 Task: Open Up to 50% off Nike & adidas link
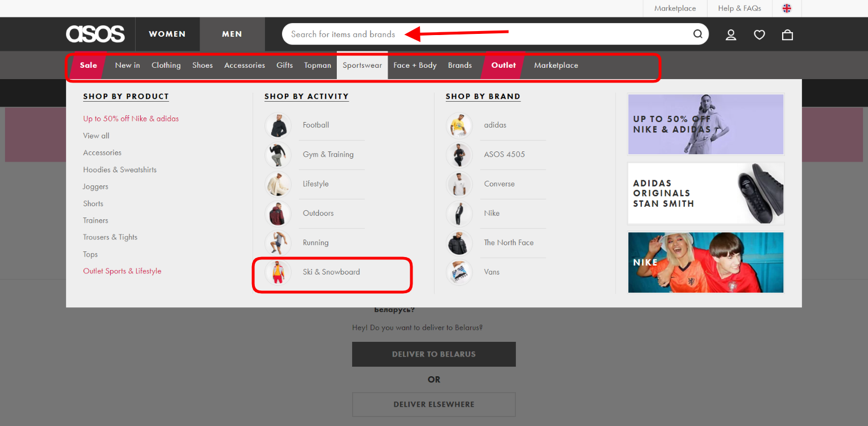pyautogui.click(x=131, y=119)
